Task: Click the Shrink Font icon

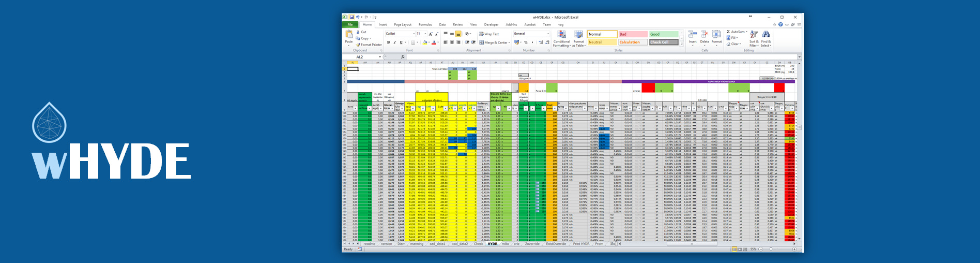Action: coord(437,34)
